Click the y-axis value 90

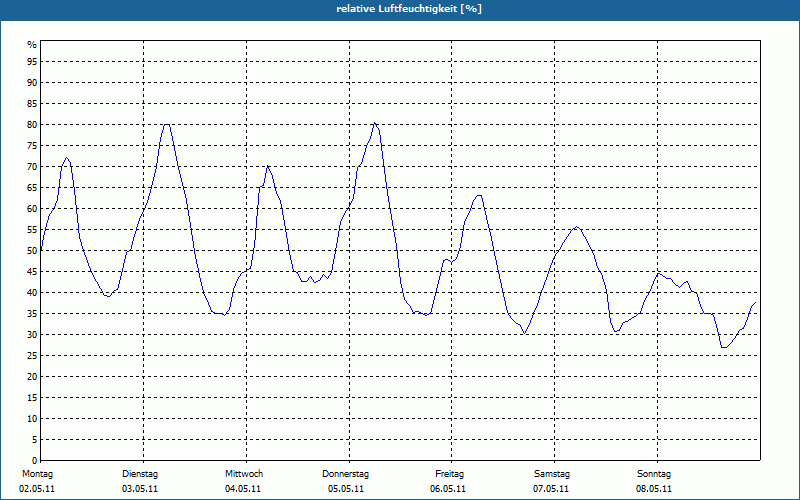coord(32,83)
